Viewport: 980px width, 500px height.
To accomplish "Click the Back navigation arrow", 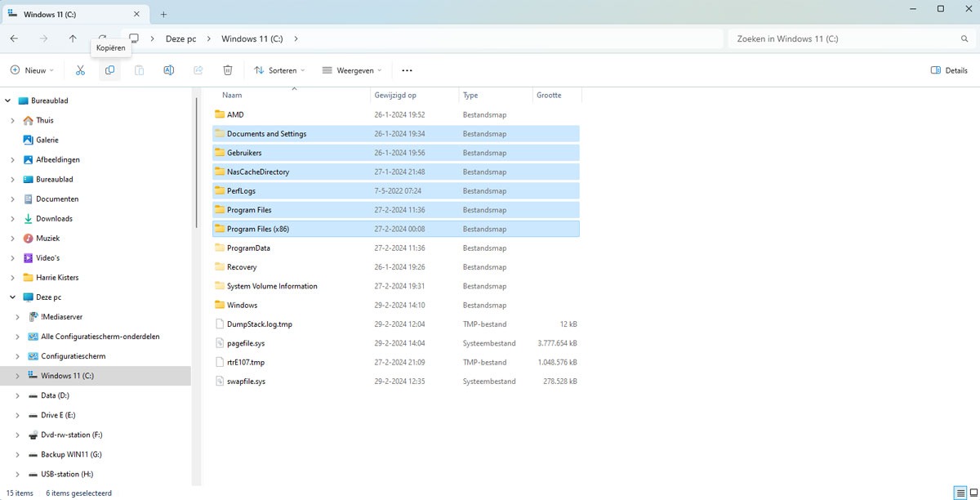I will coord(13,38).
